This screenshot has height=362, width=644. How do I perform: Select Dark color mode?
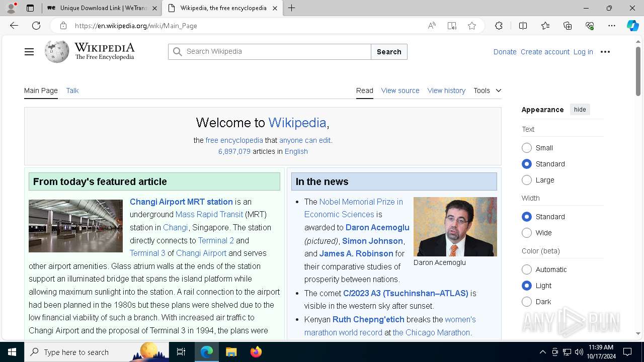pyautogui.click(x=527, y=302)
